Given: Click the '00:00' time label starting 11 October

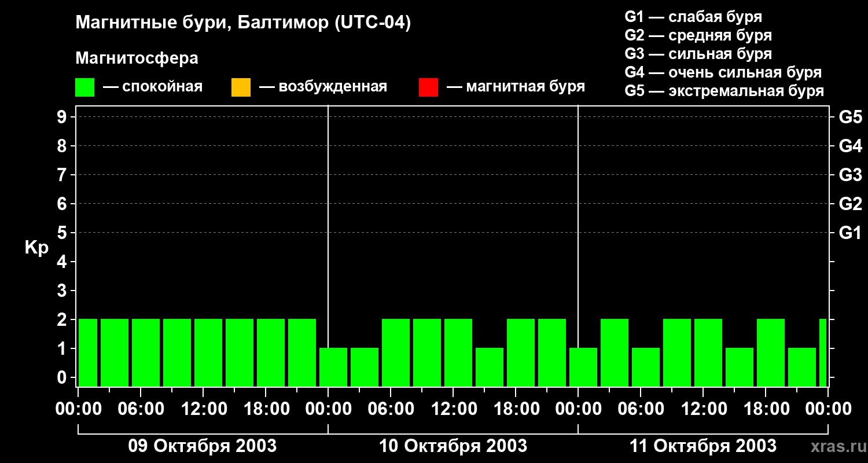Looking at the screenshot, I should tap(578, 409).
